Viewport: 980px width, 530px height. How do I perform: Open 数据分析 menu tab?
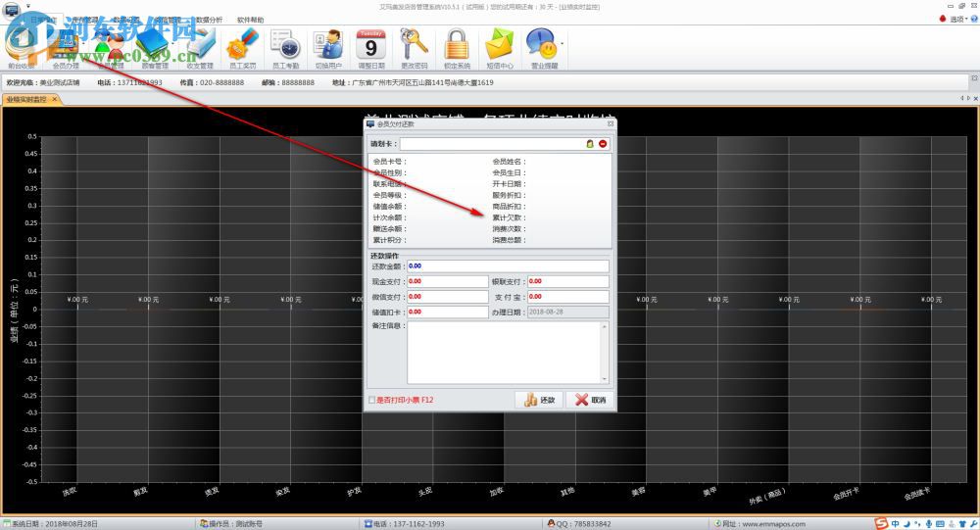coord(209,20)
